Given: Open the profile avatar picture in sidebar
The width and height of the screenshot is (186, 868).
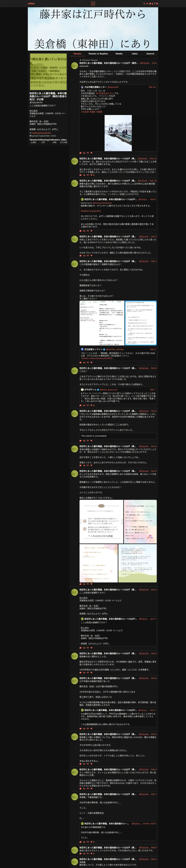Looking at the screenshot, I should pos(48,72).
